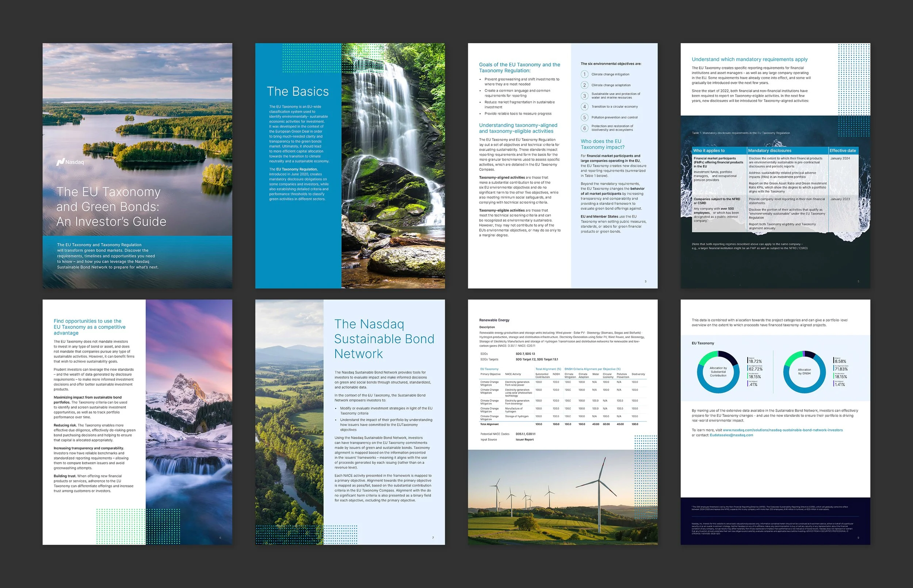This screenshot has height=588, width=913.
Task: Click the Nasdaq logo on the cover page
Action: [70, 162]
